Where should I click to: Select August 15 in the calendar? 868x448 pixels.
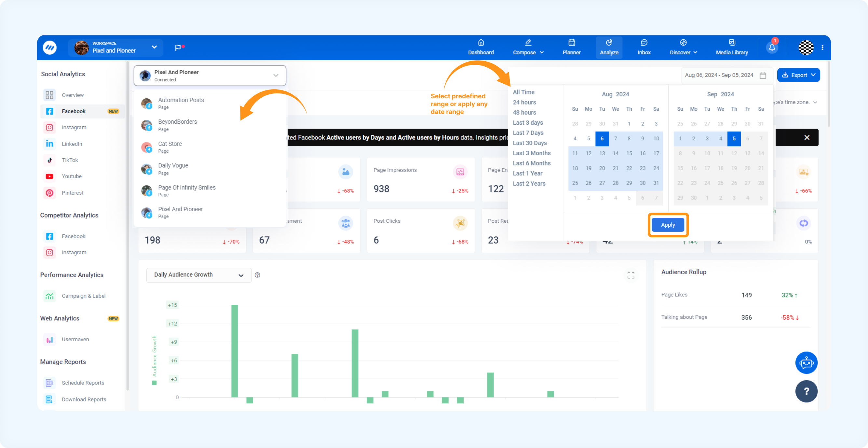[629, 153]
